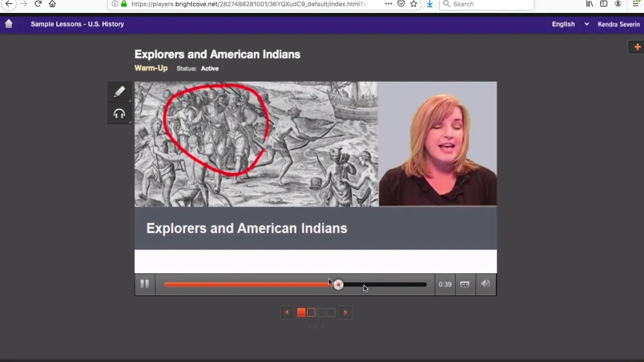Image resolution: width=644 pixels, height=362 pixels.
Task: Click the brightcove URL in the address bar
Action: click(249, 4)
